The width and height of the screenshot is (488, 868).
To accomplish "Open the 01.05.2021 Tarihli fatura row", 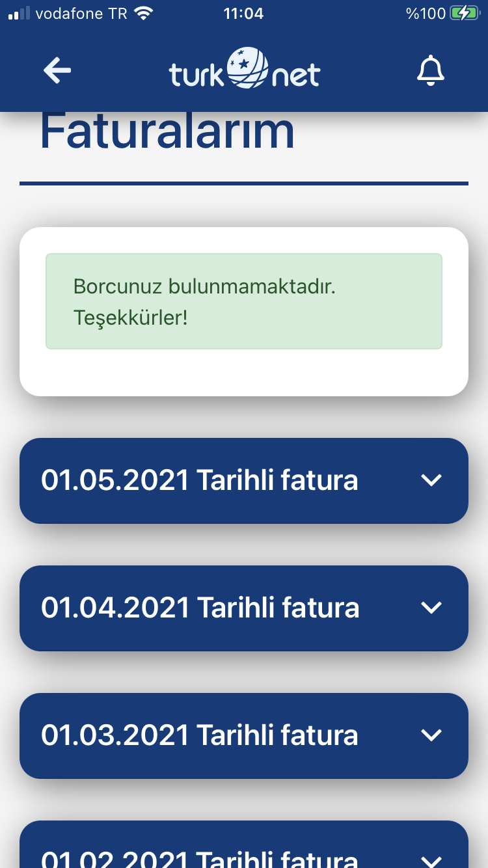I will 244,481.
